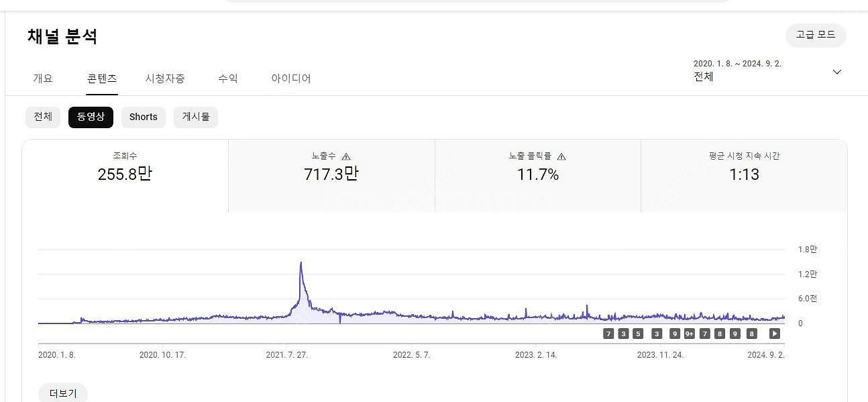Select the Shorts filter chip
Image resolution: width=868 pixels, height=402 pixels.
point(144,117)
